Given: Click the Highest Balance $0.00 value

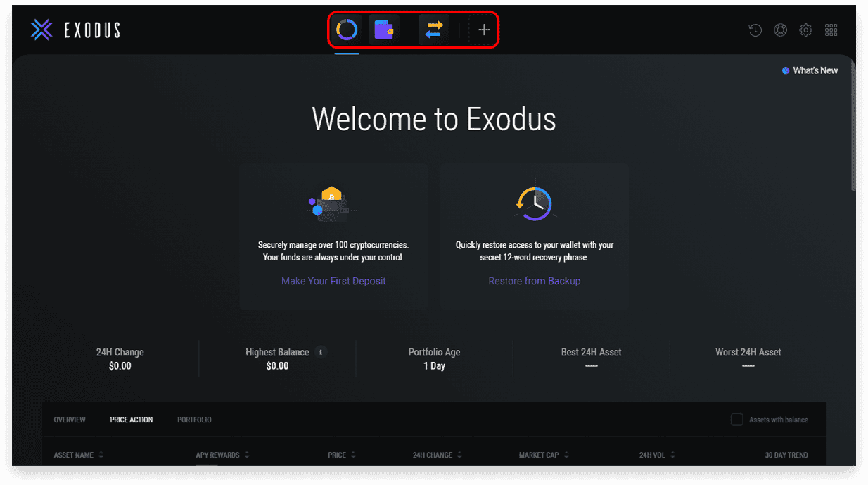Looking at the screenshot, I should coord(277,366).
